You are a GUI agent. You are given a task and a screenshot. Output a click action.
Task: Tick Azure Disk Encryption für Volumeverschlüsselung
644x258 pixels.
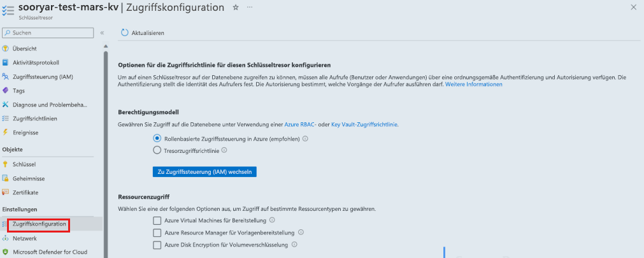pyautogui.click(x=157, y=245)
